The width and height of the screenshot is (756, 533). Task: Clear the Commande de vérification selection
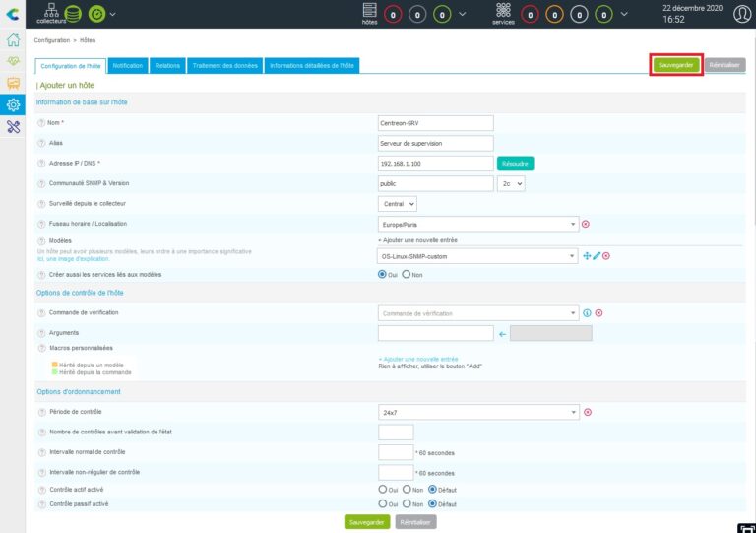point(598,313)
